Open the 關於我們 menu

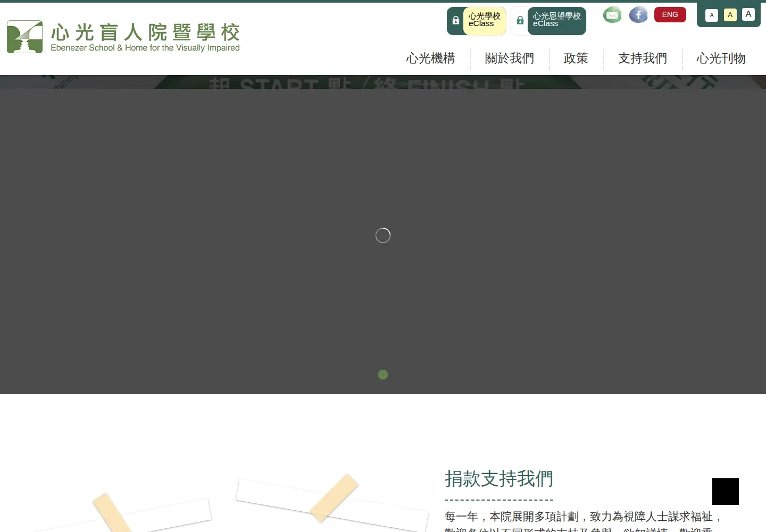[510, 59]
